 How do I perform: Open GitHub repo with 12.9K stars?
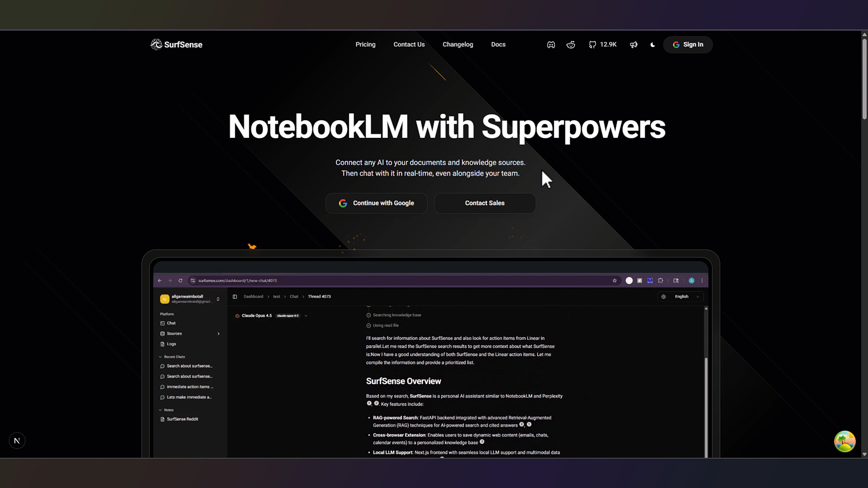click(x=602, y=45)
